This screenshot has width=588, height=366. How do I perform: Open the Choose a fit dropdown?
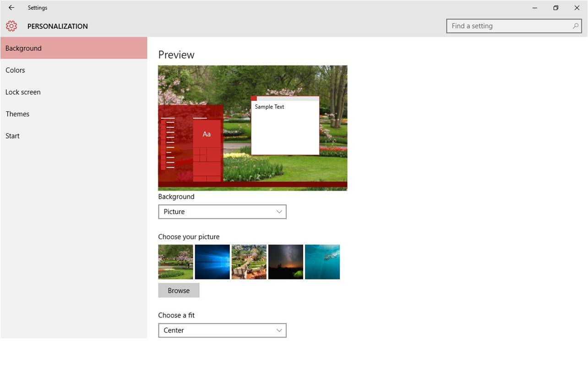click(x=222, y=330)
